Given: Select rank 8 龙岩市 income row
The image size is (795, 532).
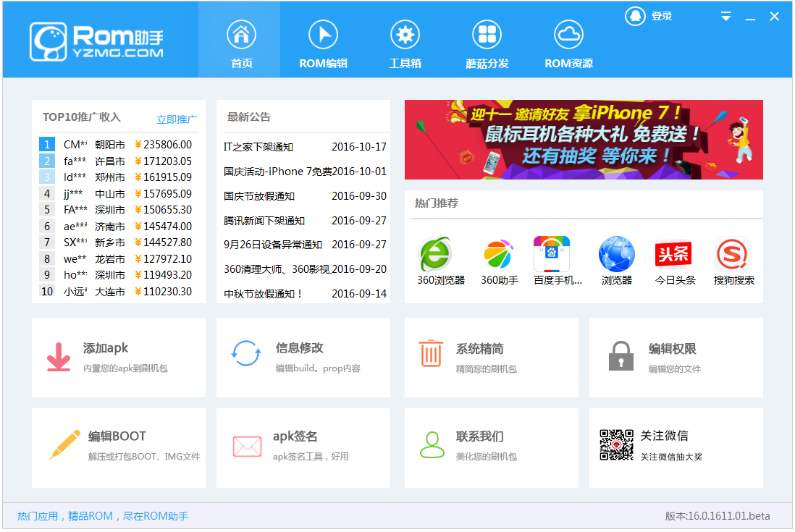Looking at the screenshot, I should (116, 259).
